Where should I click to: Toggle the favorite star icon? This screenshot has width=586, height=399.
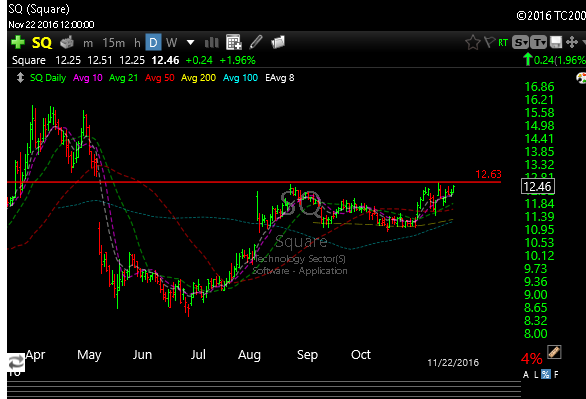click(x=472, y=42)
